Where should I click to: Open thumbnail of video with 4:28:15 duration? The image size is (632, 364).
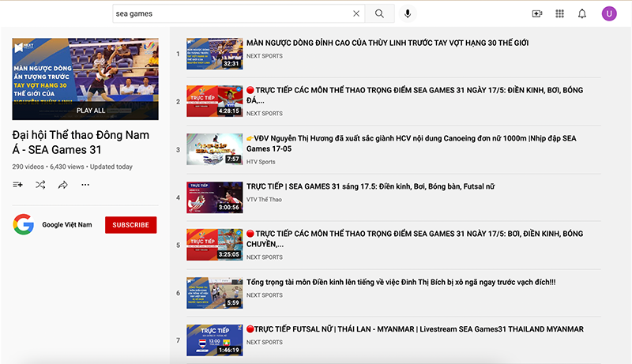pos(214,101)
